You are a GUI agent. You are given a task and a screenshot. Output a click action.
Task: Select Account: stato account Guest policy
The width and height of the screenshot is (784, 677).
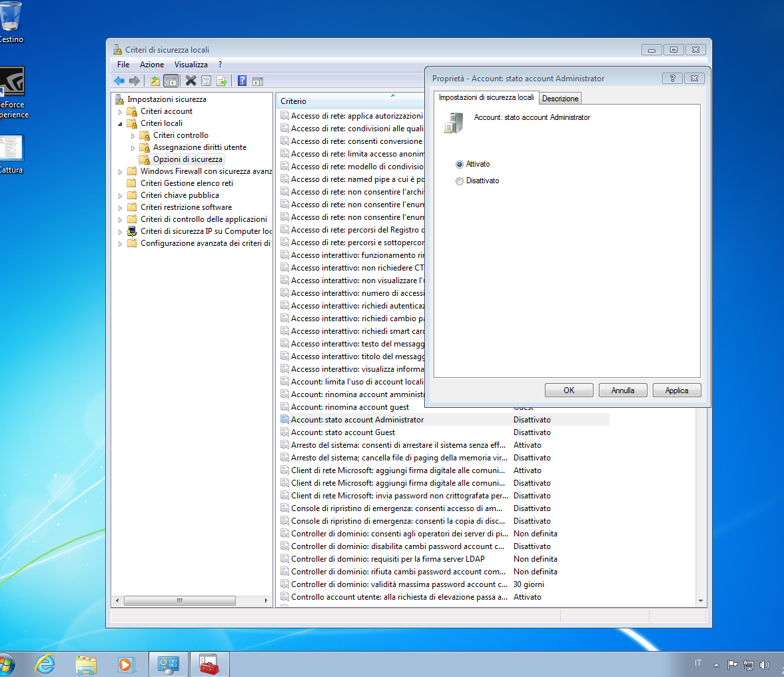[x=343, y=432]
